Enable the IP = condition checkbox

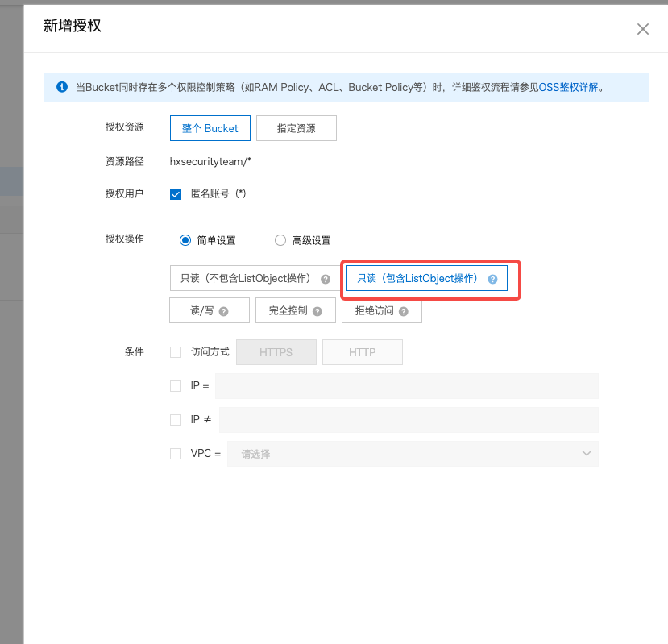coord(176,386)
